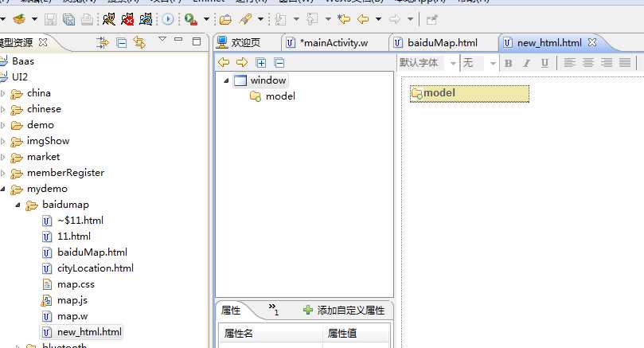Click expand all plus icon in outline
The height and width of the screenshot is (348, 644).
click(x=261, y=63)
